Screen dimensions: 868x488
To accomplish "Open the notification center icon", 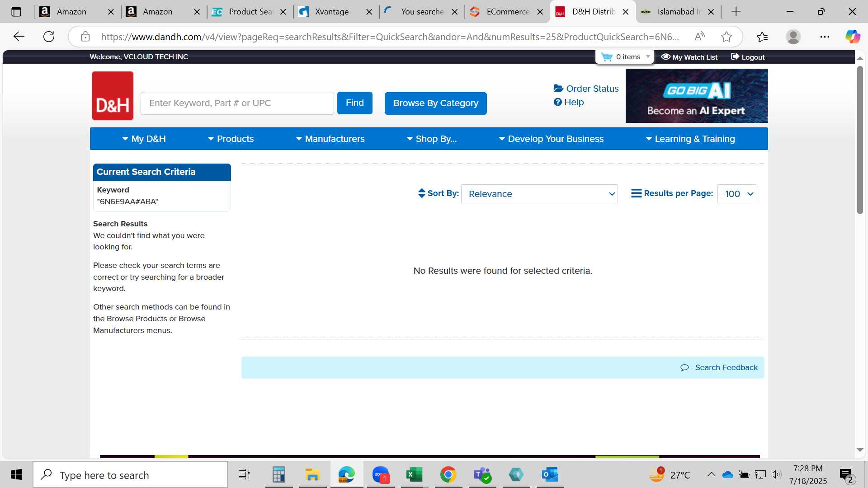I will [846, 475].
